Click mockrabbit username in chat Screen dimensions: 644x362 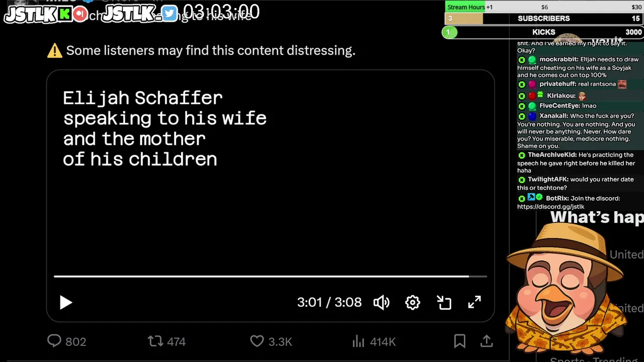point(558,59)
